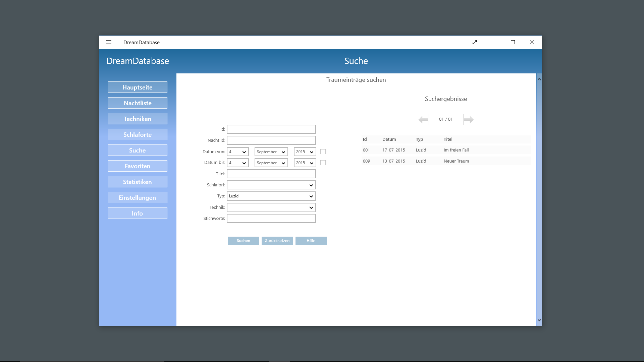Click scrollbar down arrow

pos(539,320)
